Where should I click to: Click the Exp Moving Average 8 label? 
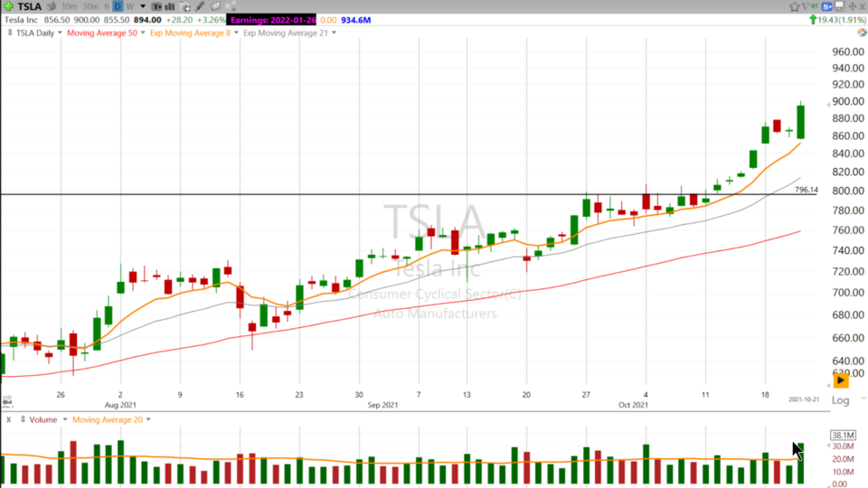tap(190, 33)
